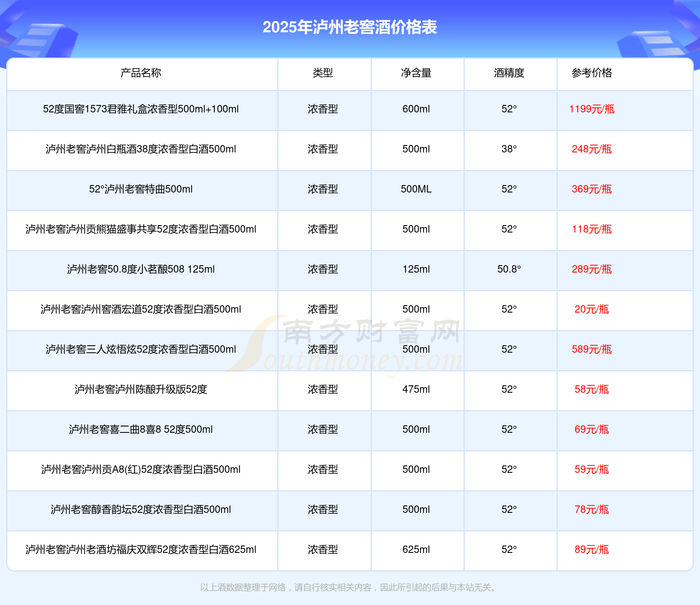Click the 参考价格 column header
This screenshot has height=605, width=700.
(x=591, y=73)
